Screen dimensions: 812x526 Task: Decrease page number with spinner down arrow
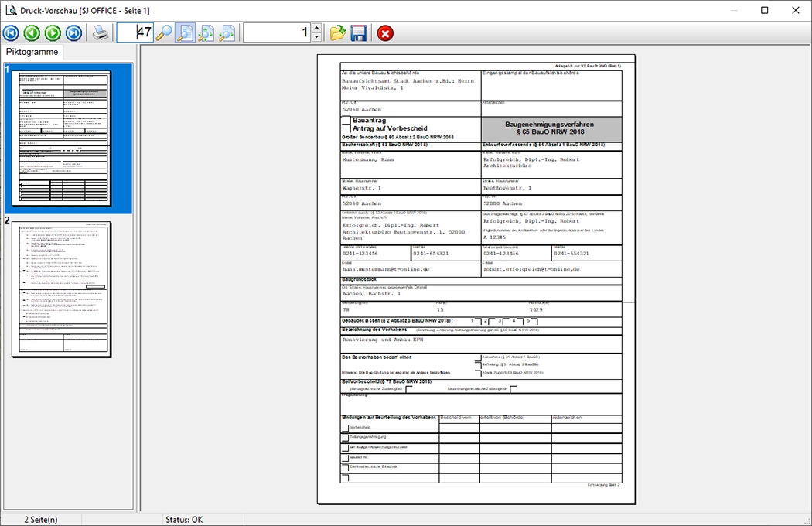317,37
